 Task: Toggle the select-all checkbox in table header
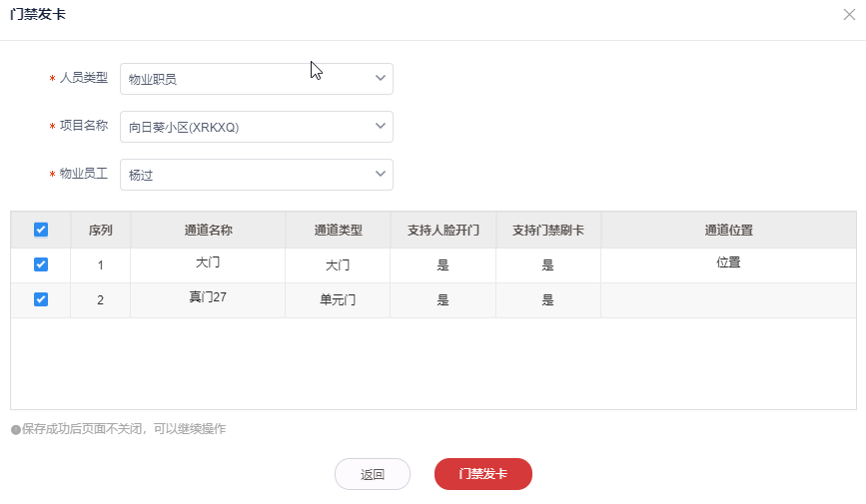41,230
